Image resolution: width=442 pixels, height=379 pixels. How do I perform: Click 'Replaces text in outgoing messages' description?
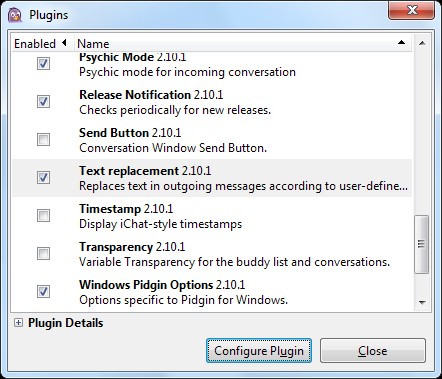point(243,186)
